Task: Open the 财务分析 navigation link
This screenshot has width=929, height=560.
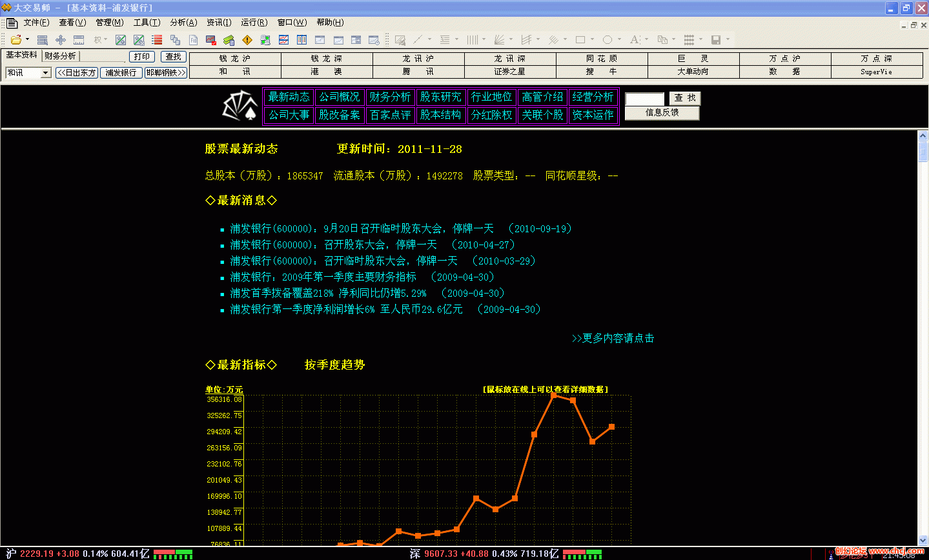Action: pos(390,97)
